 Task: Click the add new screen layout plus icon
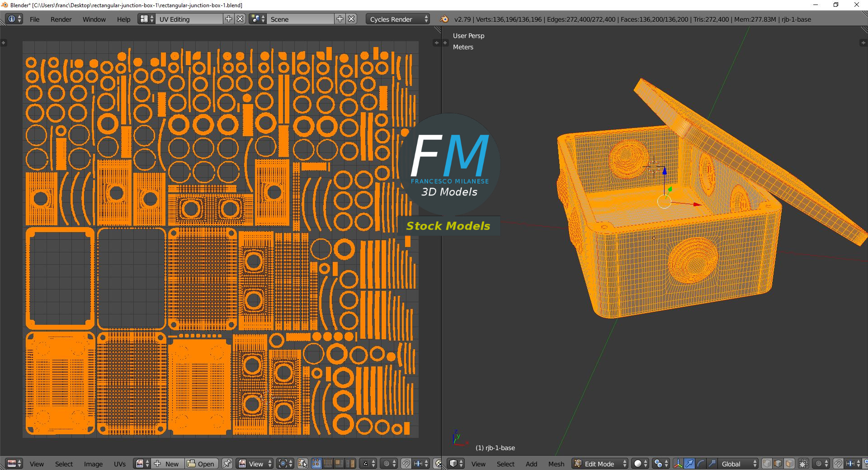229,19
